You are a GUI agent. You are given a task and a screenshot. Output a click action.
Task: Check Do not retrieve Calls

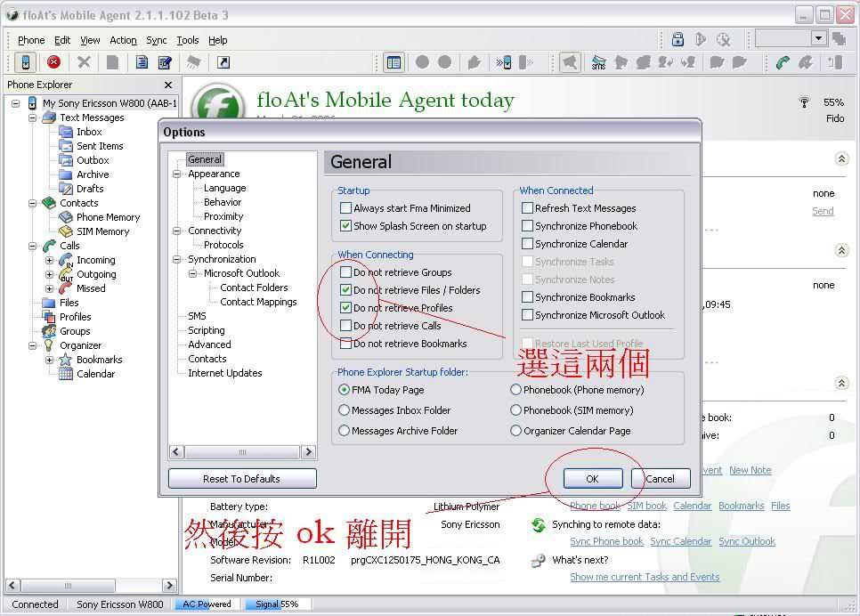345,325
